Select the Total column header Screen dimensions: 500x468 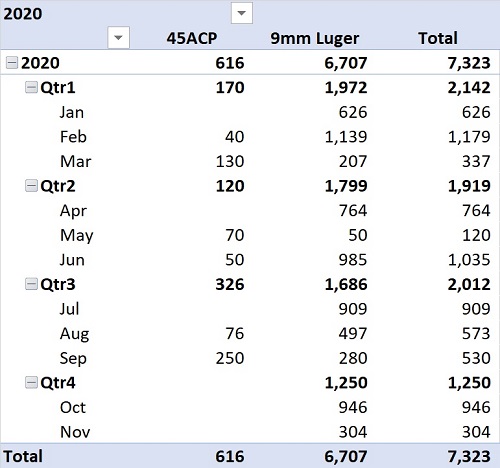[438, 38]
